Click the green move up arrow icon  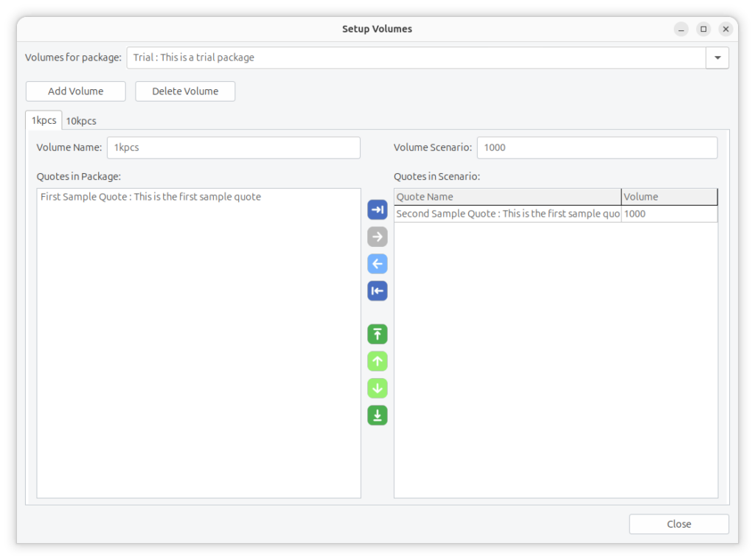click(377, 362)
